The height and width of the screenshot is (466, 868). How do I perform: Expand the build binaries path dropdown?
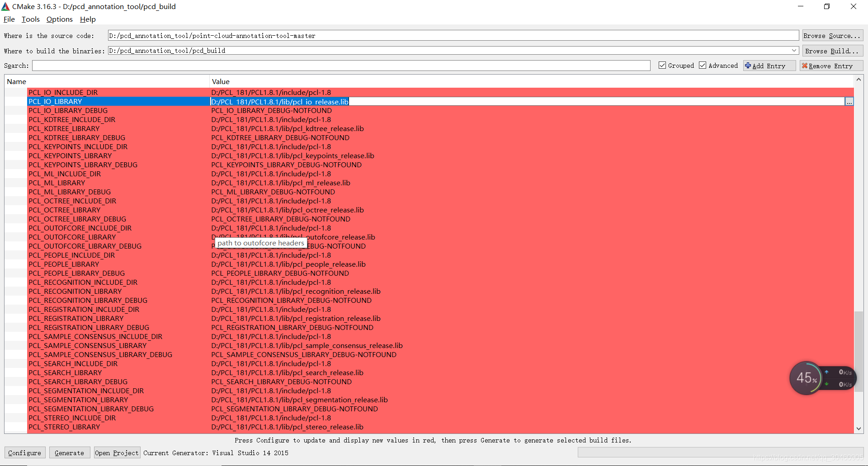point(794,51)
